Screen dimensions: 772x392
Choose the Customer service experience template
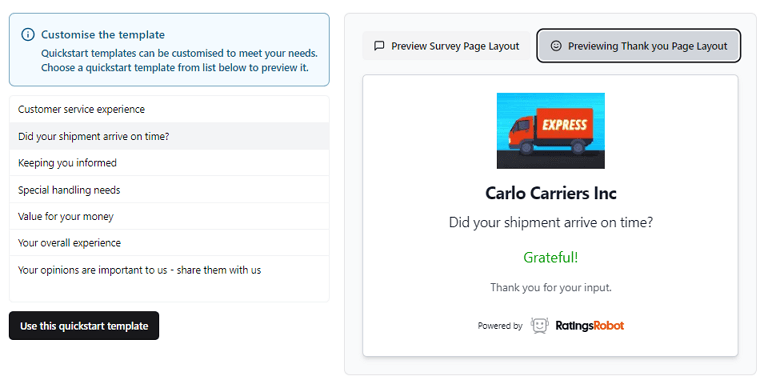click(169, 109)
